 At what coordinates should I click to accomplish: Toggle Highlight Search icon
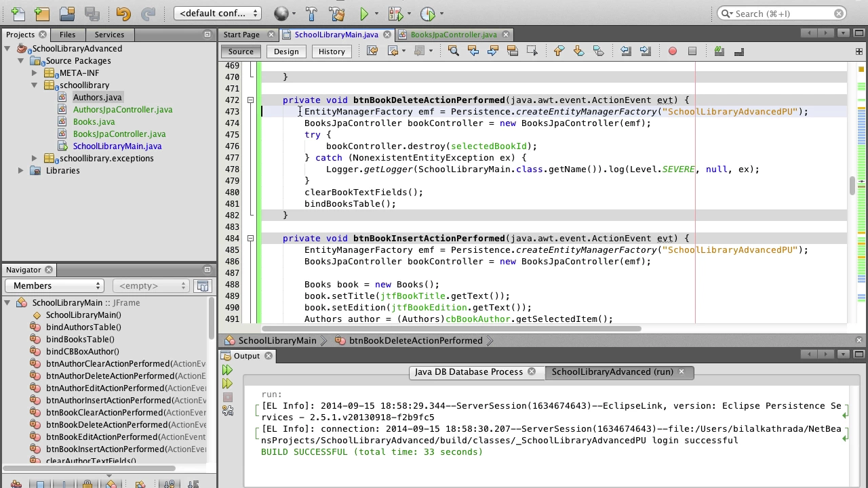point(513,51)
